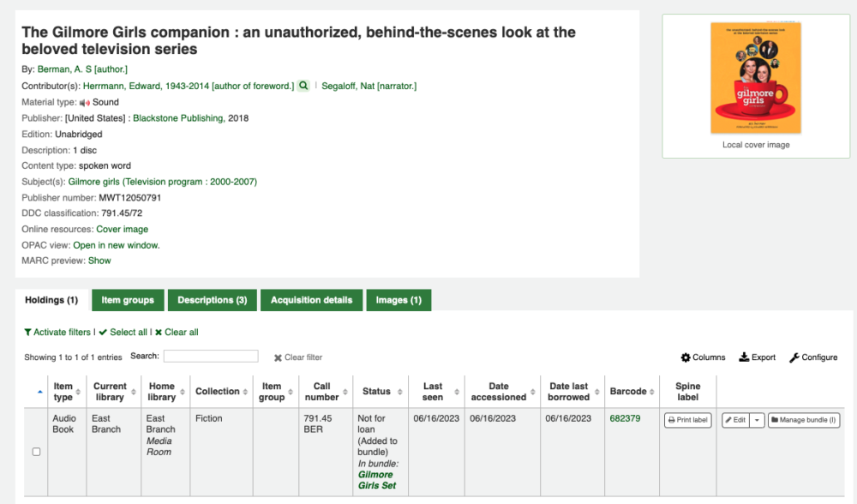The height and width of the screenshot is (504, 857).
Task: Clear the search filter with X
Action: [298, 357]
